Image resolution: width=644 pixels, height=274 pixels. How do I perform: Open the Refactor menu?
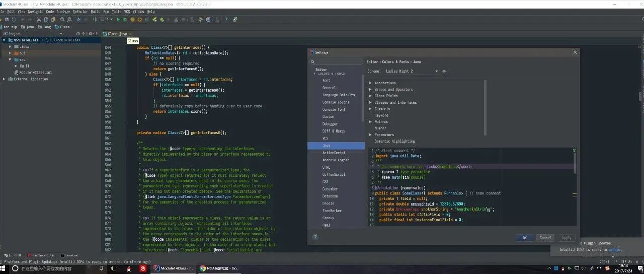point(80,11)
